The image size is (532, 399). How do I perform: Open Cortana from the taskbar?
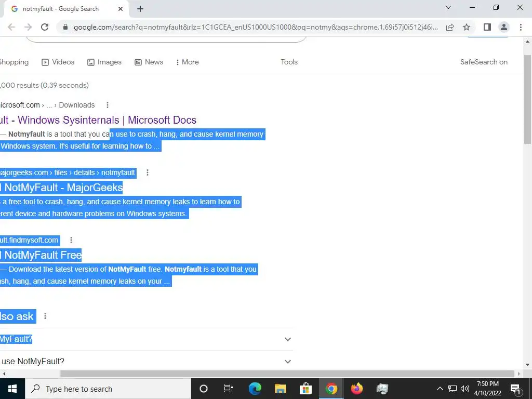click(204, 389)
